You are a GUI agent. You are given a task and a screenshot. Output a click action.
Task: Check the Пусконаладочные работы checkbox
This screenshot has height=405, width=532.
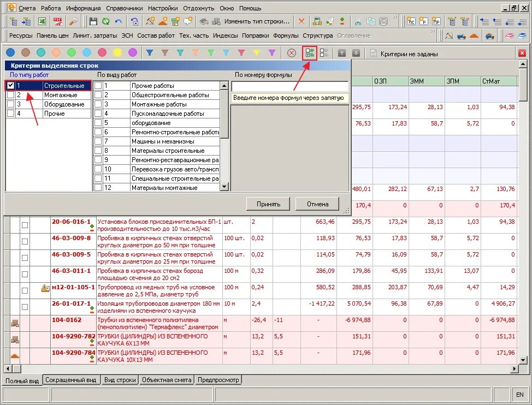pyautogui.click(x=98, y=113)
